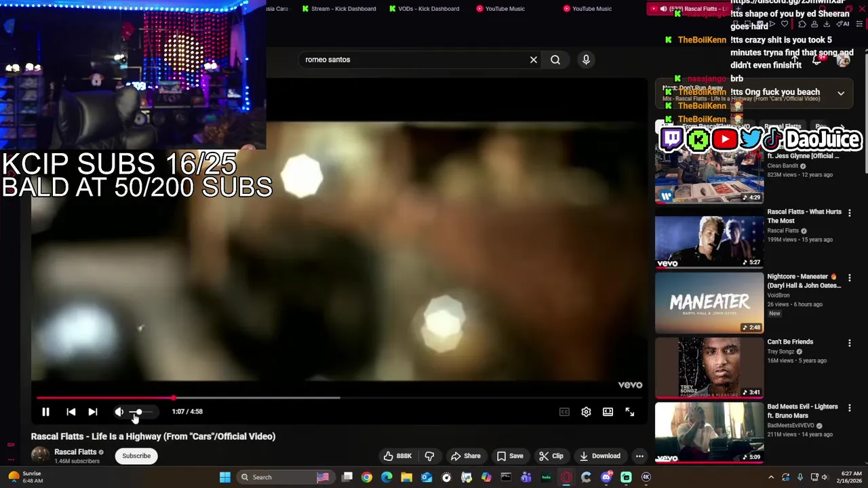
Task: Open the Clean Bandit video thumbnail
Action: 709,175
